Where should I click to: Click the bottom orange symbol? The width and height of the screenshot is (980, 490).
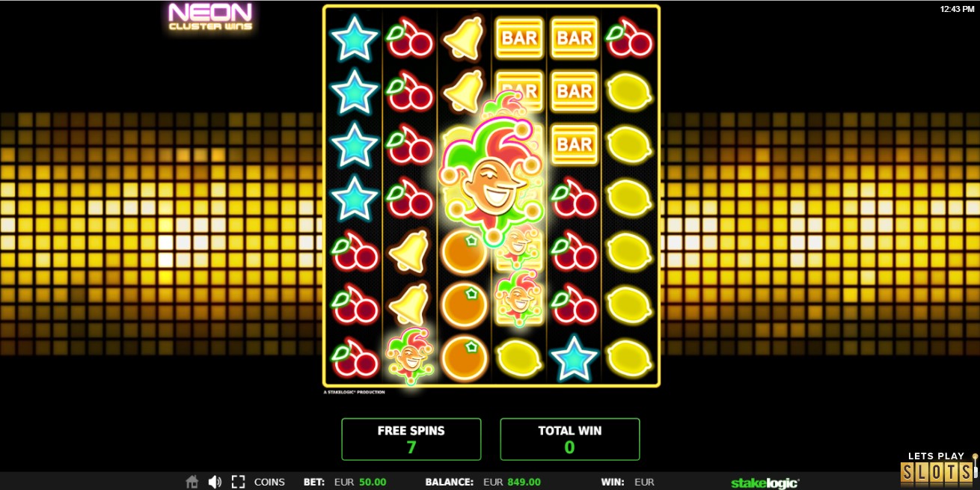(464, 358)
